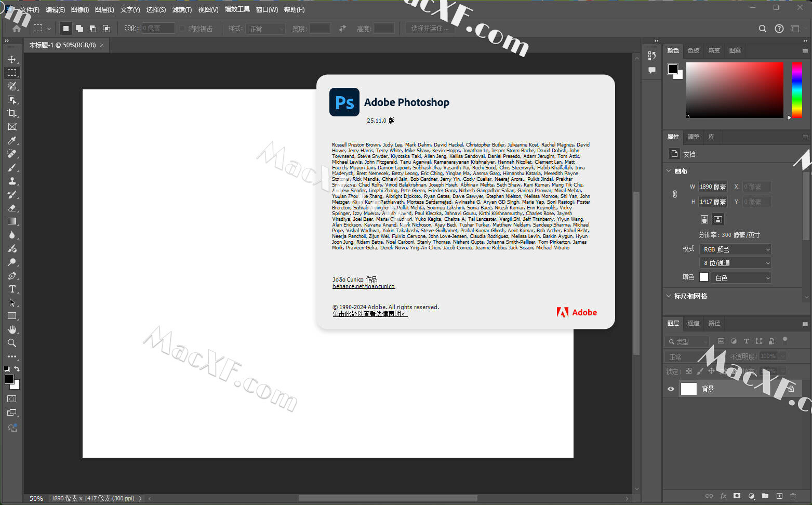Click the Search icon in options bar
This screenshot has width=812, height=505.
(x=762, y=29)
